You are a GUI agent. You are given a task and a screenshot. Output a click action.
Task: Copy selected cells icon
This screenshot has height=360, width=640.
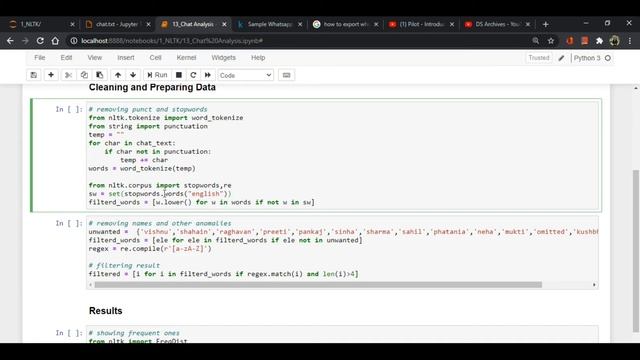84,75
